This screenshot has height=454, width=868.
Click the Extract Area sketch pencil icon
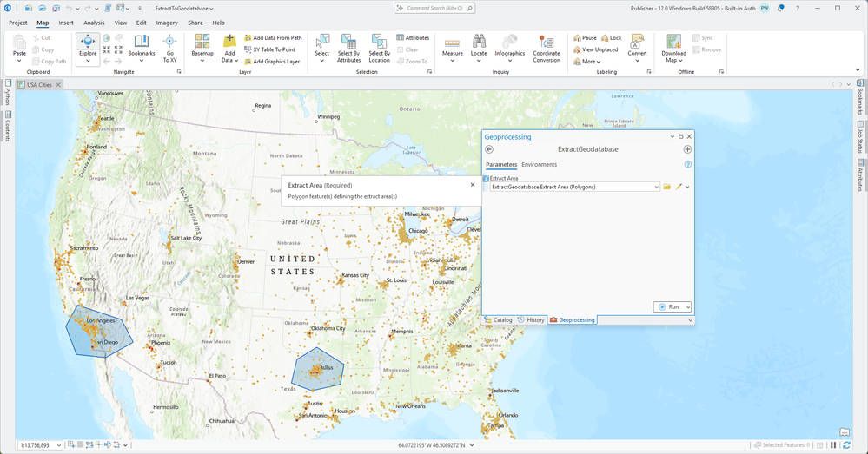(x=679, y=187)
